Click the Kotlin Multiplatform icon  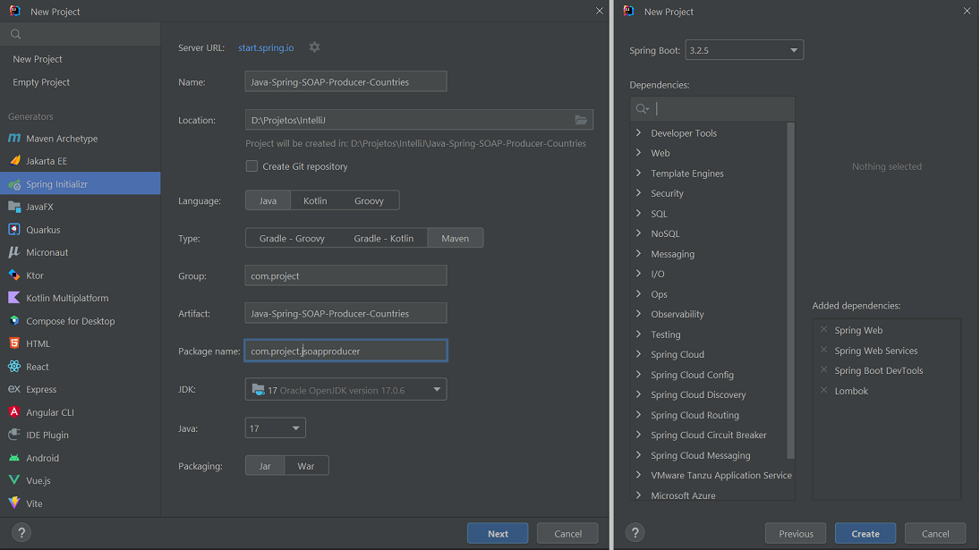tap(13, 298)
